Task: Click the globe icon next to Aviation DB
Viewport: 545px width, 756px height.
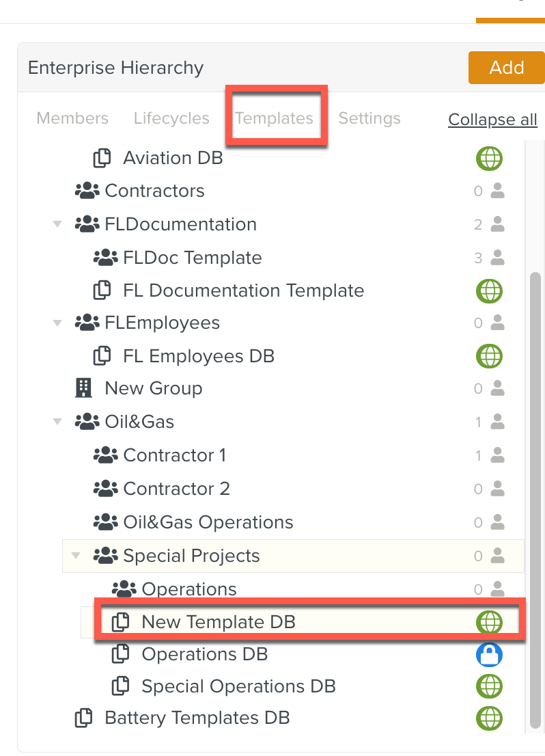Action: [x=489, y=158]
